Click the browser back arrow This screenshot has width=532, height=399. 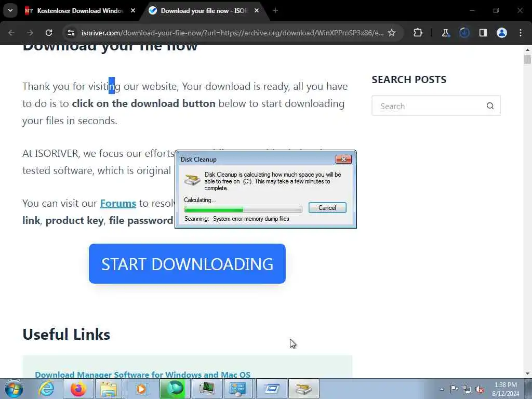tap(11, 33)
